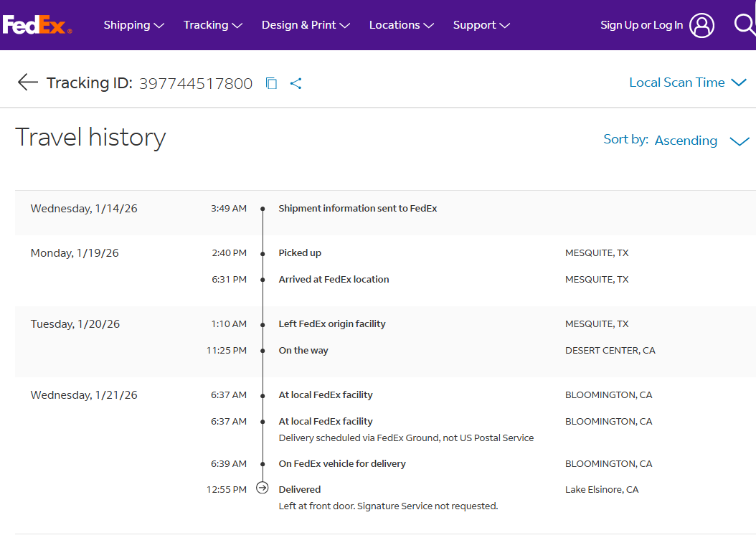Screen dimensions: 756x553
Task: Click the user profile icon
Action: [x=701, y=25]
